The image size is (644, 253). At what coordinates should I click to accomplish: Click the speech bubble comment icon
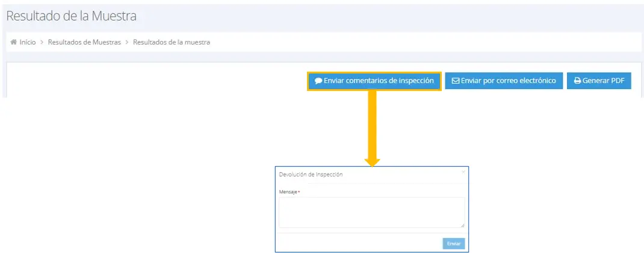coord(318,81)
